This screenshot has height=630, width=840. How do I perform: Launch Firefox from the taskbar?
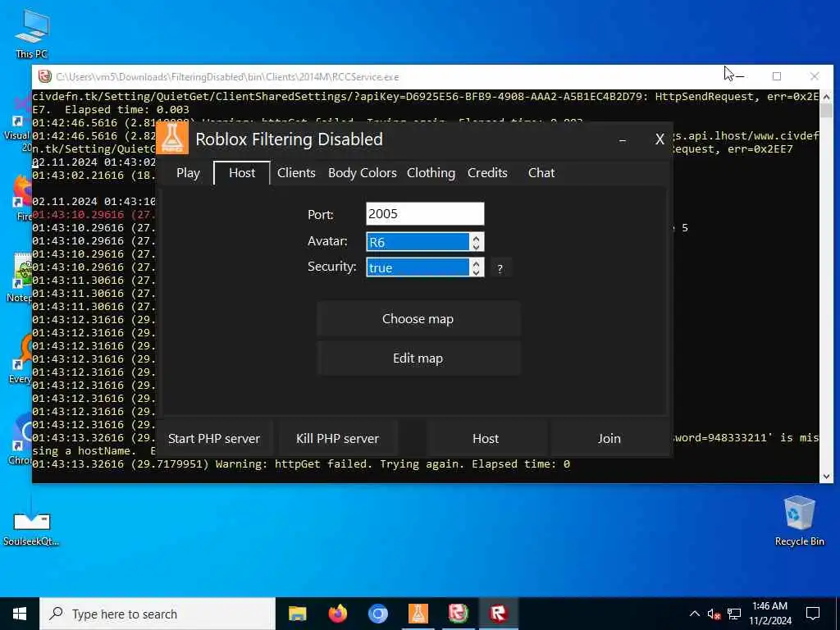pyautogui.click(x=337, y=614)
